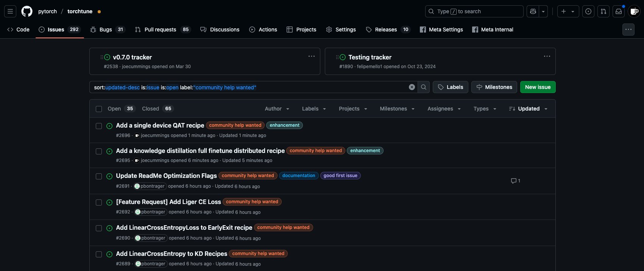Screen dimensions: 644x271
Task: Open the v0.7.0 tracker pinned issue
Action: pyautogui.click(x=132, y=57)
